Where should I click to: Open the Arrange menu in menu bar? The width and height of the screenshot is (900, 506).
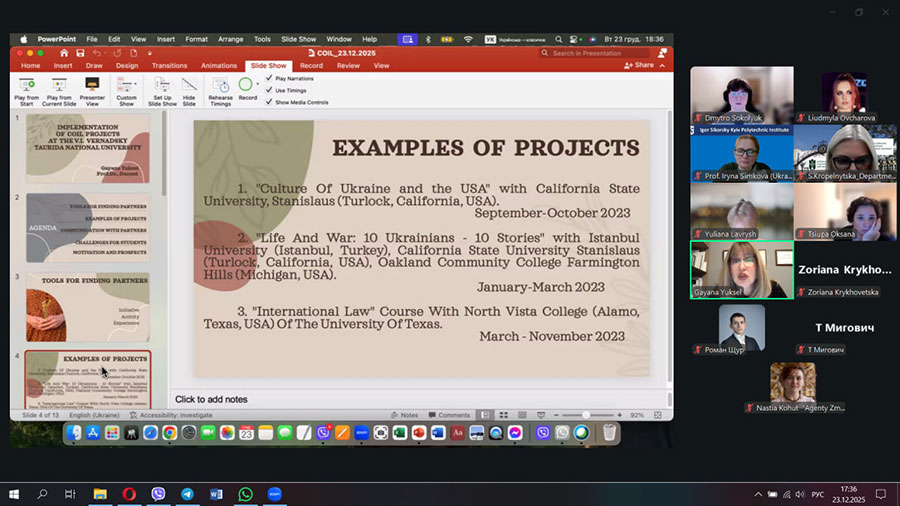pyautogui.click(x=231, y=39)
